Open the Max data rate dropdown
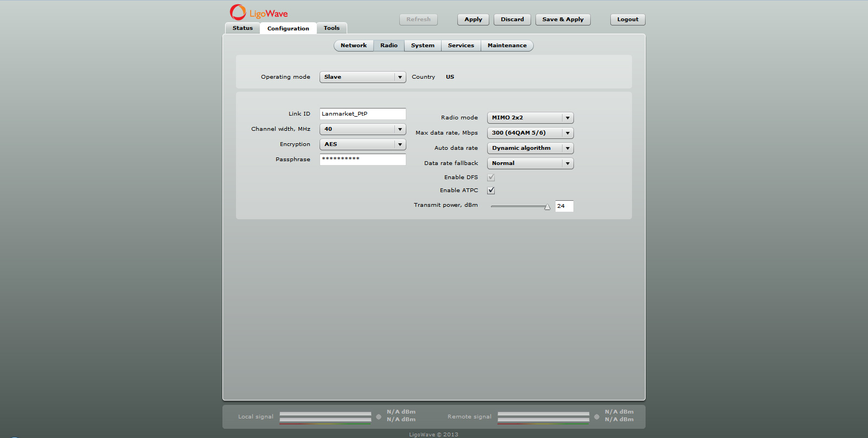This screenshot has height=438, width=868. (530, 133)
